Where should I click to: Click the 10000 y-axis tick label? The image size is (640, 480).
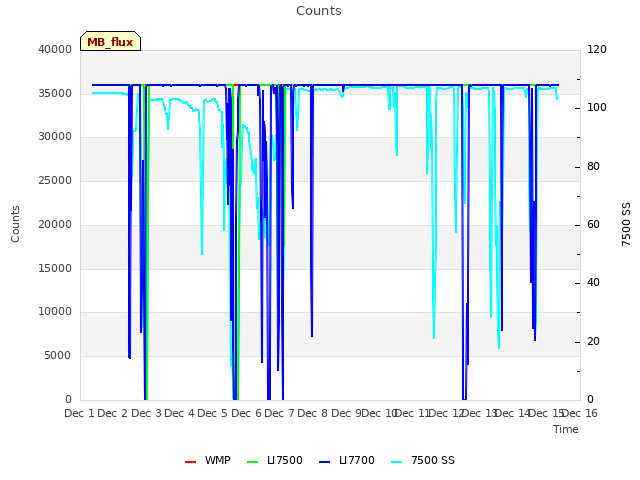tap(55, 311)
